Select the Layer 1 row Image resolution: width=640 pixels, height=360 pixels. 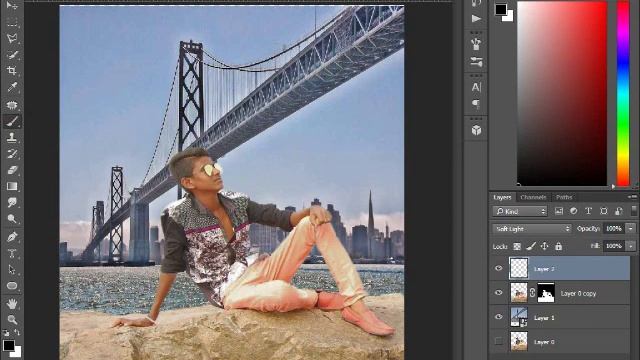pos(560,317)
